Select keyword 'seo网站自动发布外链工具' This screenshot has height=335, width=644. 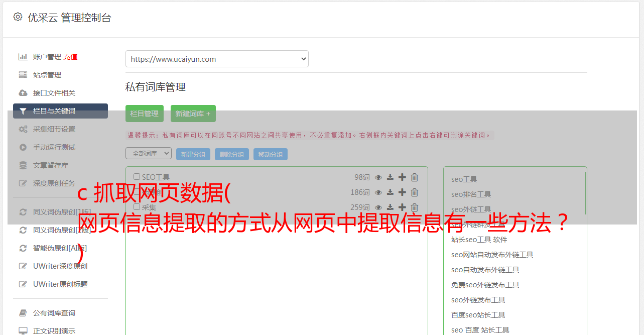(x=492, y=255)
